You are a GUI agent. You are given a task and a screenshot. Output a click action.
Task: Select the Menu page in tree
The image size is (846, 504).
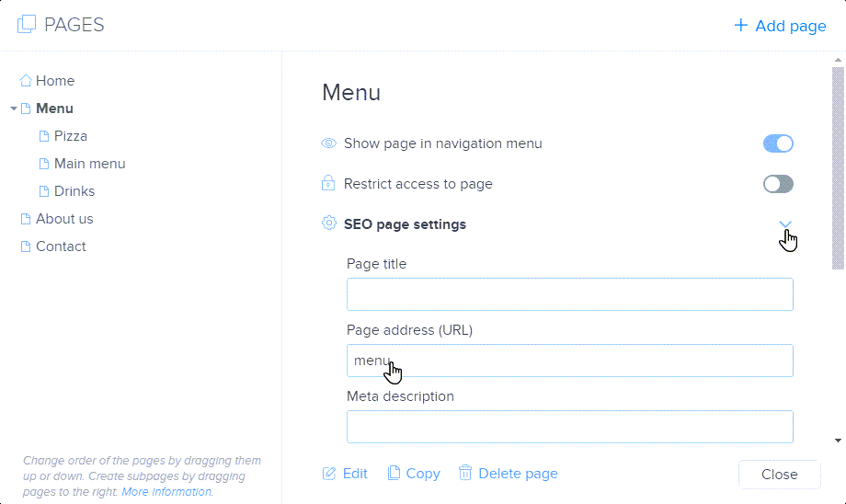(54, 109)
